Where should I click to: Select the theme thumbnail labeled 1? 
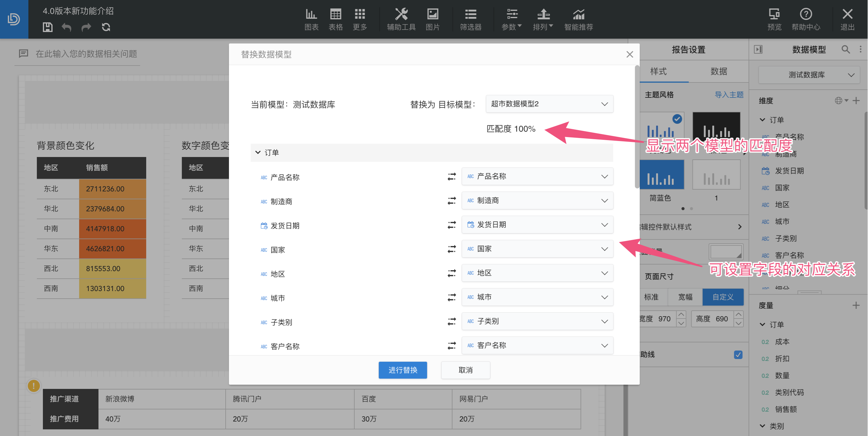click(x=716, y=175)
